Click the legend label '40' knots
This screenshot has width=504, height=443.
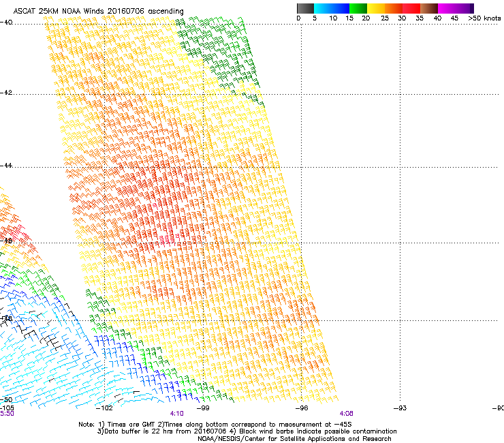(x=437, y=18)
